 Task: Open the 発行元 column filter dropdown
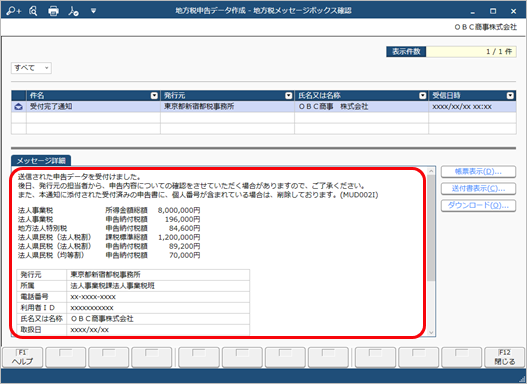(288, 96)
